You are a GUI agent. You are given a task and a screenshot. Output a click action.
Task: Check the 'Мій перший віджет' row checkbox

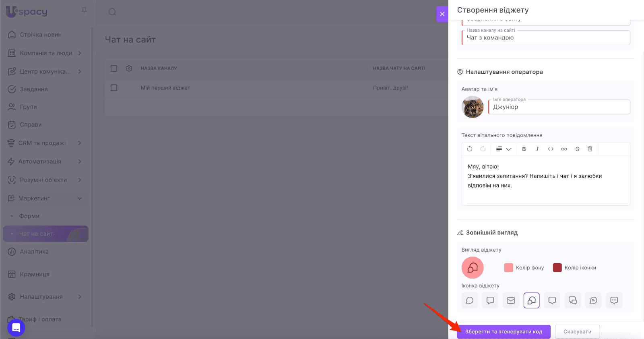[114, 88]
